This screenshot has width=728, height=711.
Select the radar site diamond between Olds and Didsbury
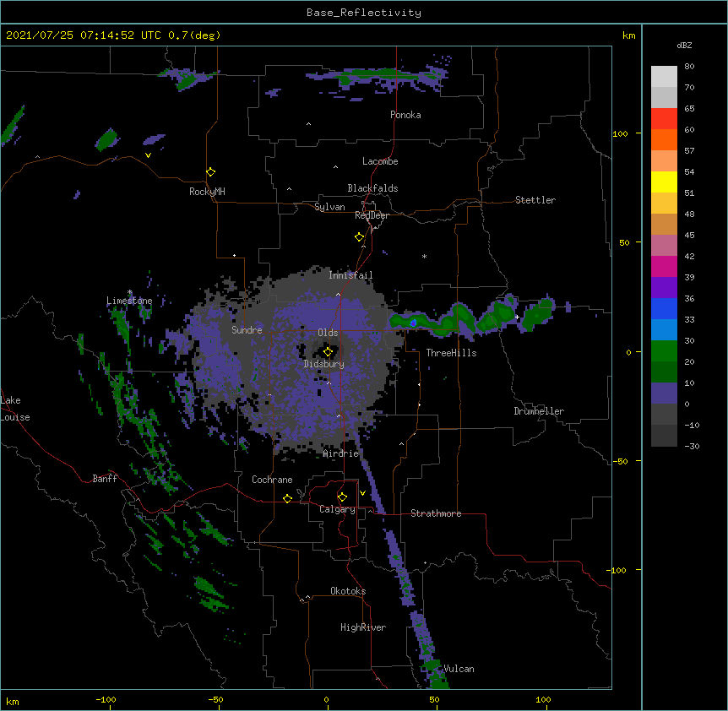pyautogui.click(x=328, y=352)
